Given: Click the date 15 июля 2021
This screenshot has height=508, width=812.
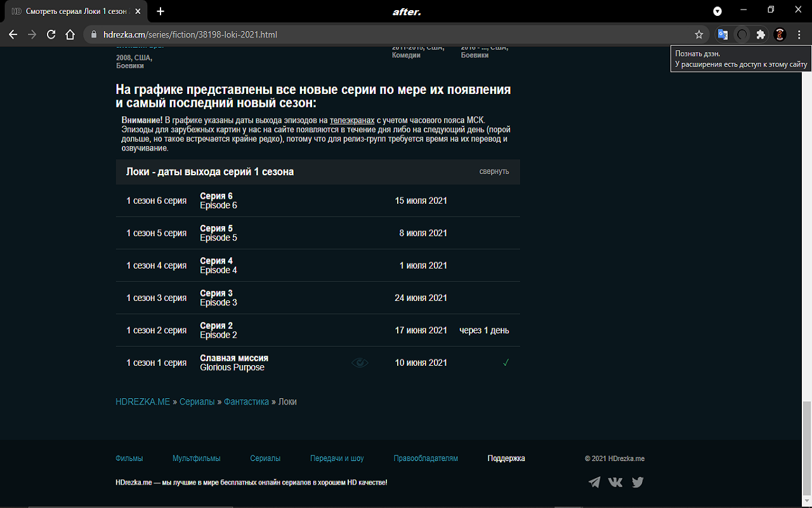Looking at the screenshot, I should click(421, 201).
